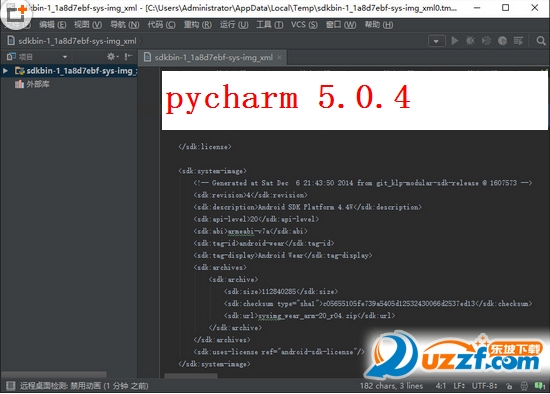Click the Run play icon in toolbar
Screen dimensions: 550x394
[455, 41]
